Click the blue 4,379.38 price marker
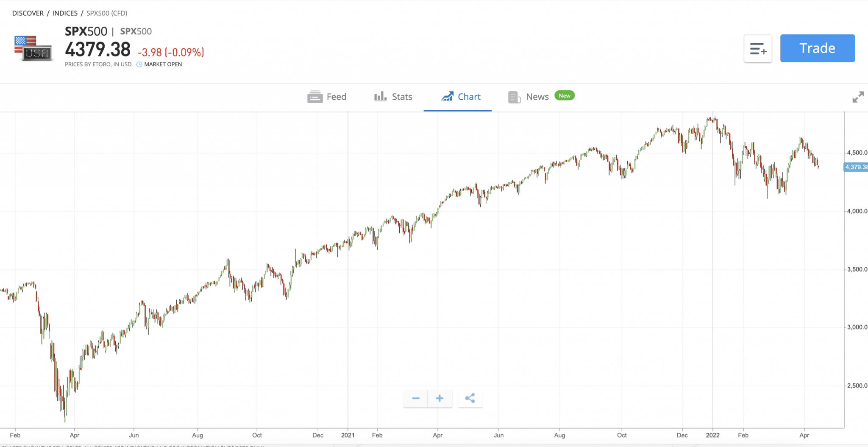Viewport: 868px width, 447px height. (856, 167)
